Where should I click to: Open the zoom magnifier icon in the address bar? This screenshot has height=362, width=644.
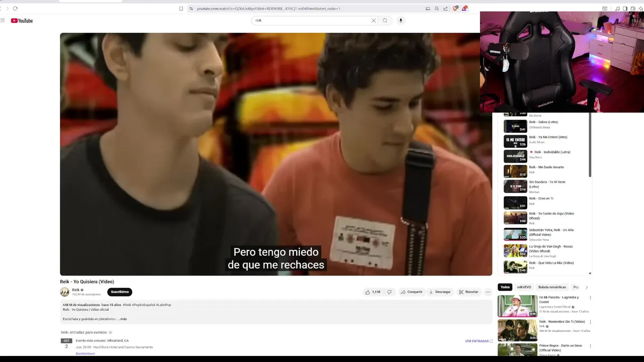pos(437,9)
